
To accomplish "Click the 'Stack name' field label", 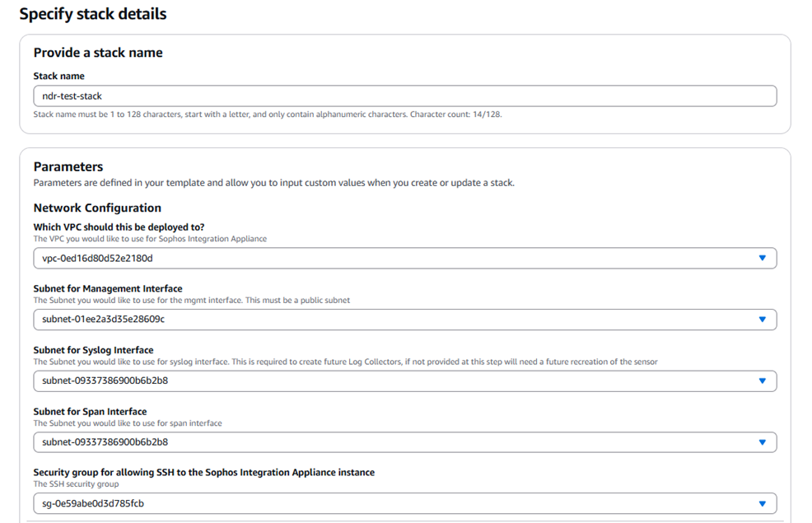I will click(x=58, y=76).
